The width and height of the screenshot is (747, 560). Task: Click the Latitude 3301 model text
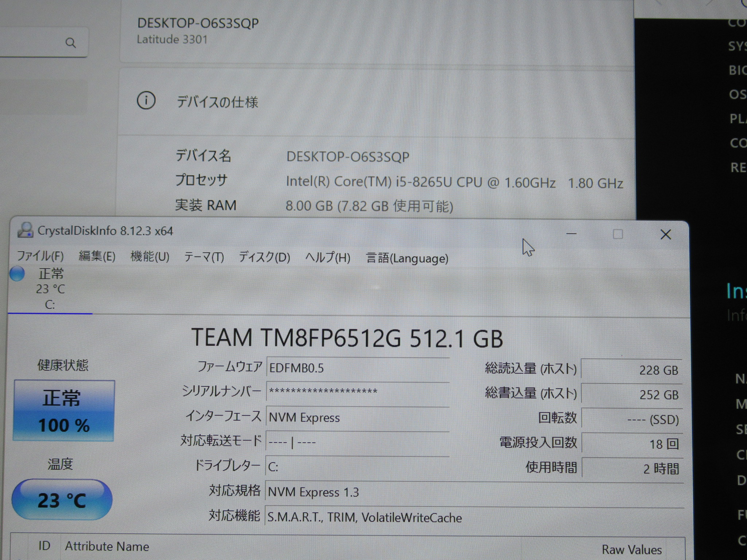[x=172, y=39]
